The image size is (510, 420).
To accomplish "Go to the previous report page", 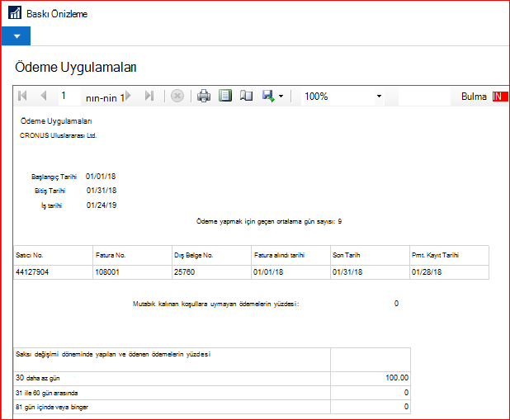I will (44, 96).
